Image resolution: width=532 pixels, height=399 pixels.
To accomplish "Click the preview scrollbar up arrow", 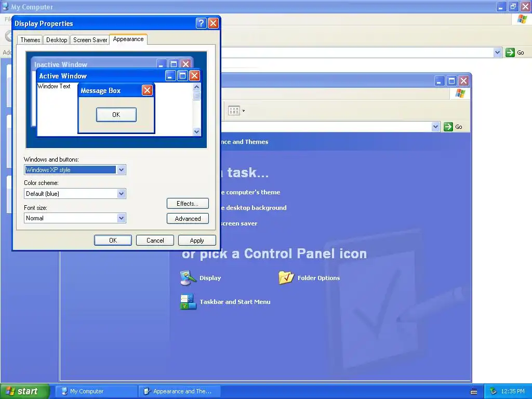I will pos(197,87).
